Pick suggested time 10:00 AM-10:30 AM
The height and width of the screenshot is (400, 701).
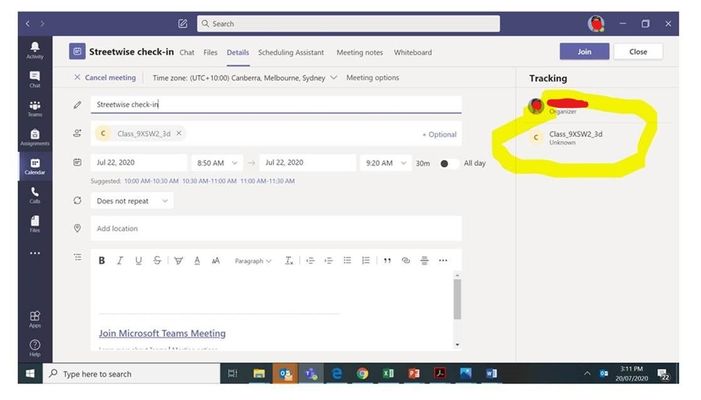tap(151, 181)
